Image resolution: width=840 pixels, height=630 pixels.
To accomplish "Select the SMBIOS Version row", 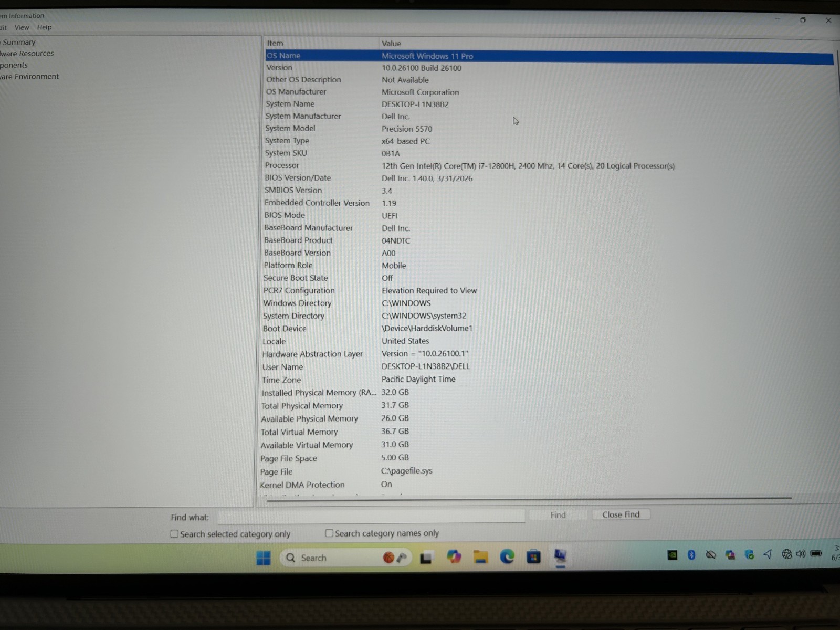I will click(549, 191).
